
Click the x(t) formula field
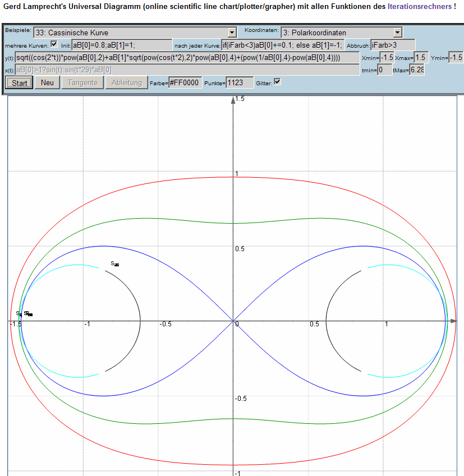point(187,70)
